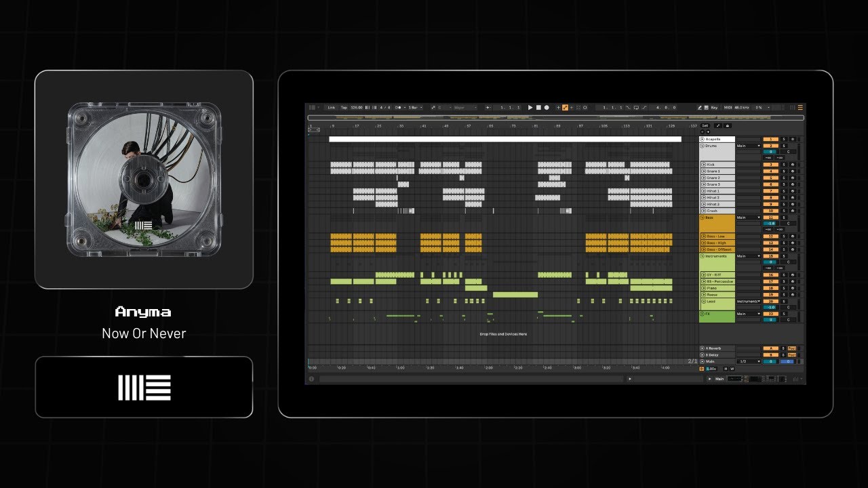Click the Piano track play icon
The height and width of the screenshot is (488, 868).
[703, 288]
